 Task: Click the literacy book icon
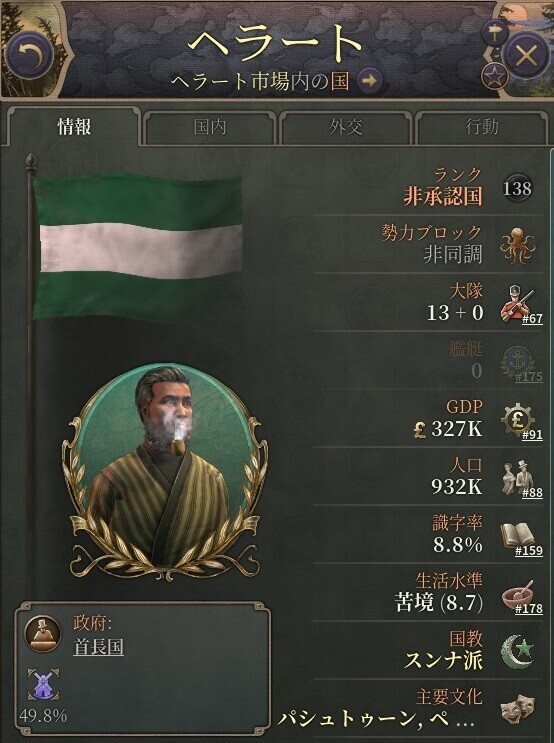pos(517,536)
